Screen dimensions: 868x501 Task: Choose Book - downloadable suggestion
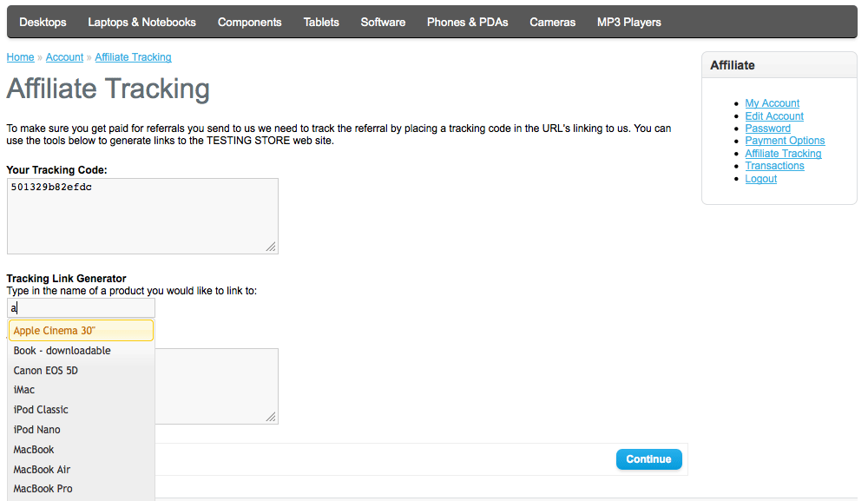click(x=62, y=351)
